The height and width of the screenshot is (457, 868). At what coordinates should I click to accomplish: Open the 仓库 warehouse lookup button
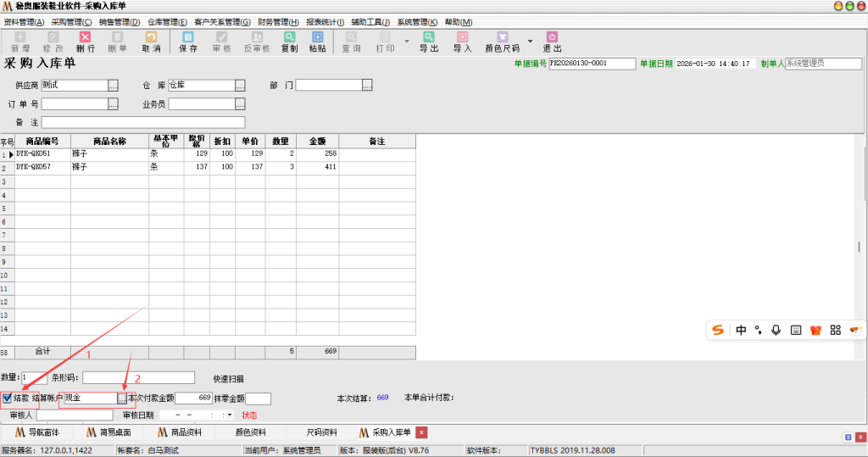[x=240, y=85]
